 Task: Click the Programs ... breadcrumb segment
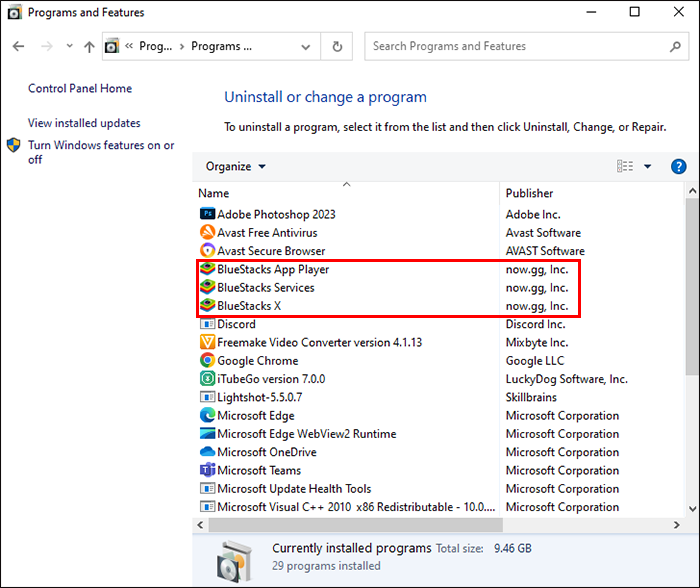(221, 46)
